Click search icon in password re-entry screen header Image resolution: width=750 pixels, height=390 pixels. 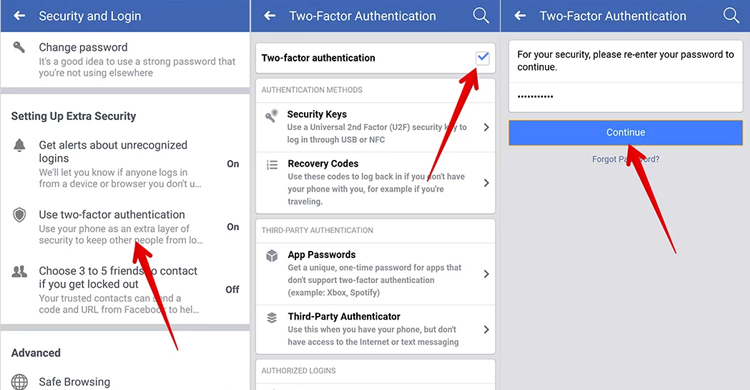[x=731, y=15]
